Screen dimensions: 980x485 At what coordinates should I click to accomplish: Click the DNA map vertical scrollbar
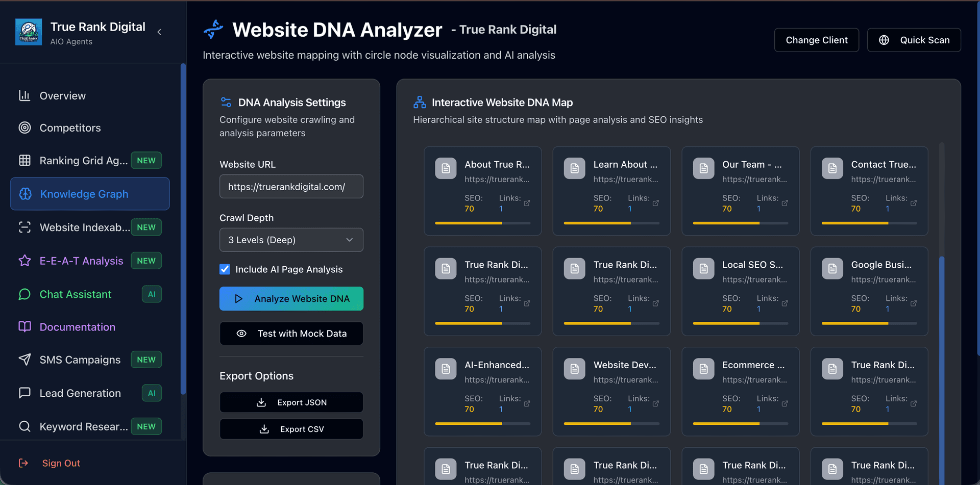pos(941,357)
